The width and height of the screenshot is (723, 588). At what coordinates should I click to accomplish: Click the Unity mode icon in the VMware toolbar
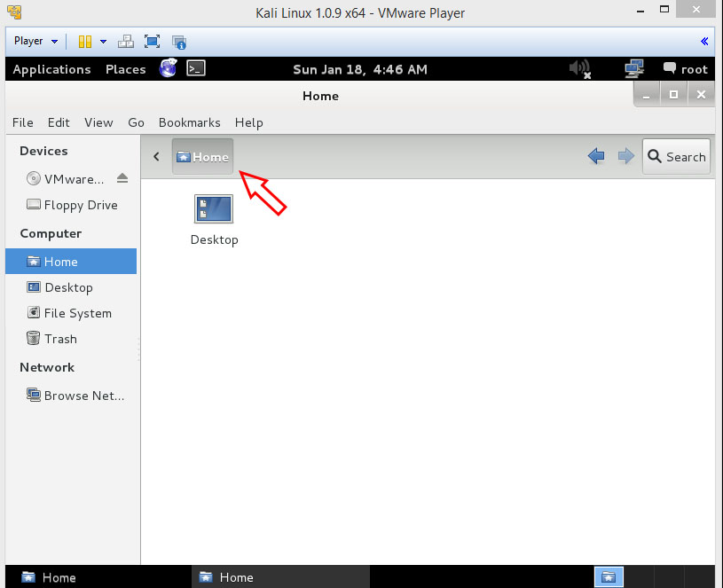point(179,42)
